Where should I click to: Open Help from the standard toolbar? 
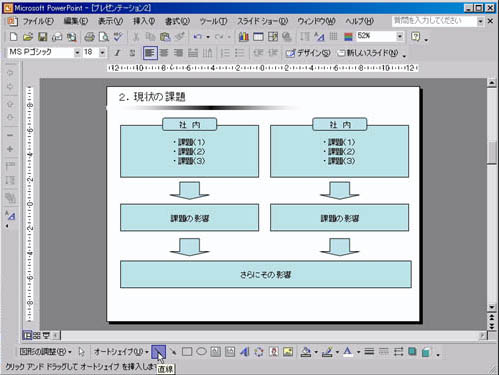click(x=416, y=36)
